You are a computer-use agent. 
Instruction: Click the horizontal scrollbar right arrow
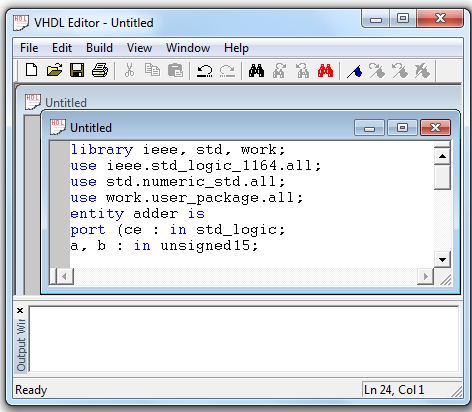pyautogui.click(x=425, y=276)
